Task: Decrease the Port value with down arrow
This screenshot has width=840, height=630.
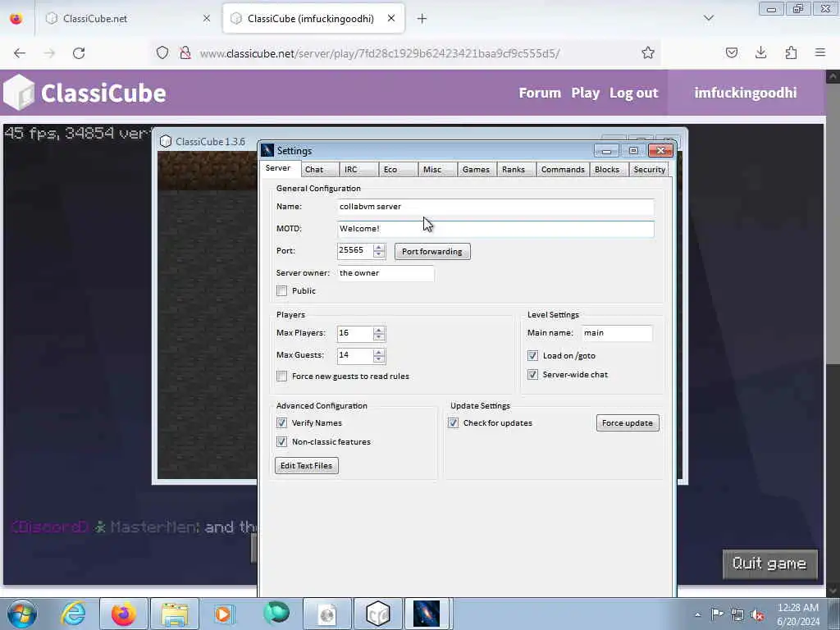Action: pyautogui.click(x=379, y=254)
